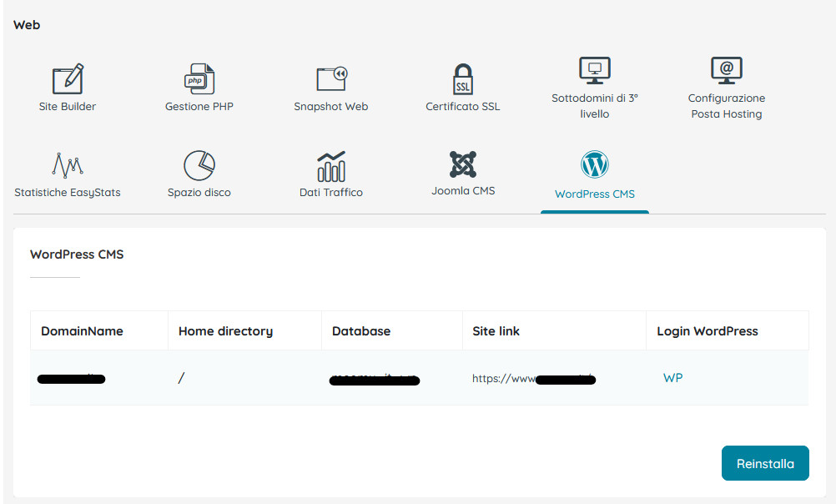Open the WP login link
Screen dimensions: 836x504
672,377
